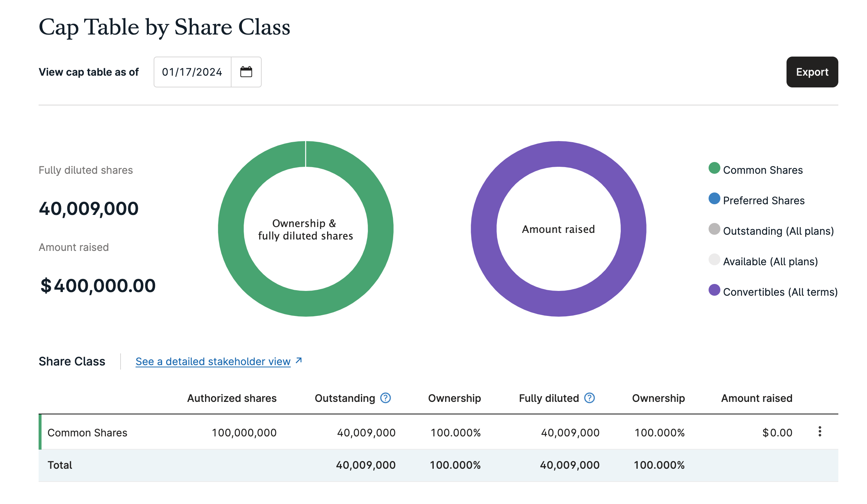Open Common Shares row three-dot menu
Image resolution: width=867 pixels, height=504 pixels.
coord(820,432)
